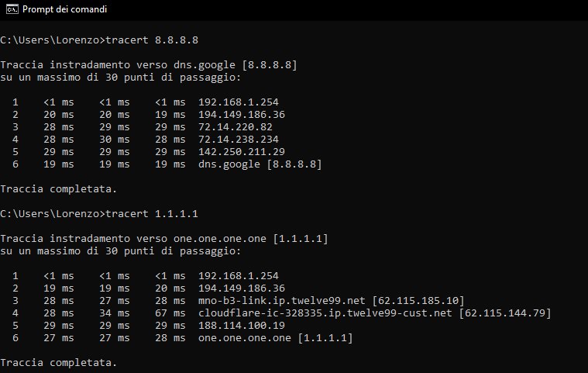Click the cloudflare-ic-328335.ip.twelve99-cust.net hostname
Screen dimensions: 588x373
coord(326,313)
